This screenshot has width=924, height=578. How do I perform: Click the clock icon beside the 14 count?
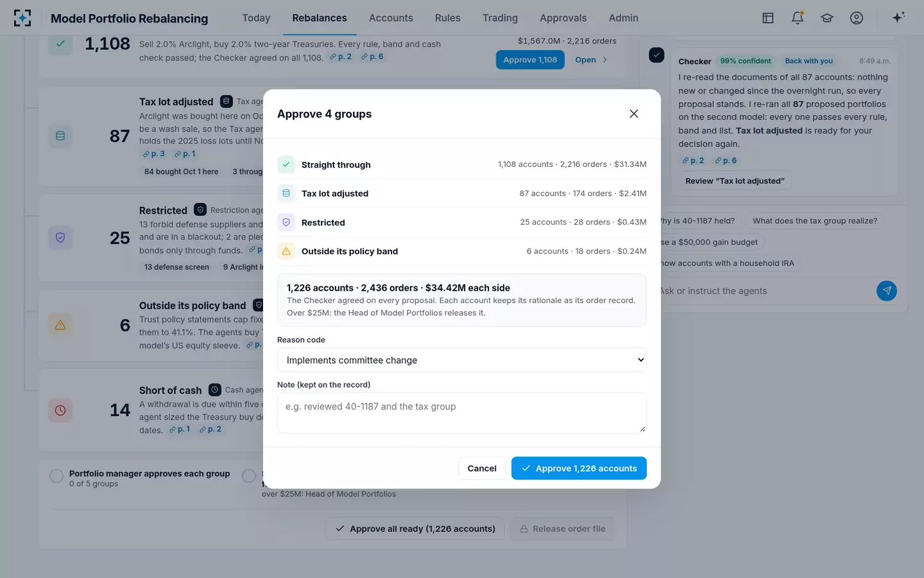point(60,410)
